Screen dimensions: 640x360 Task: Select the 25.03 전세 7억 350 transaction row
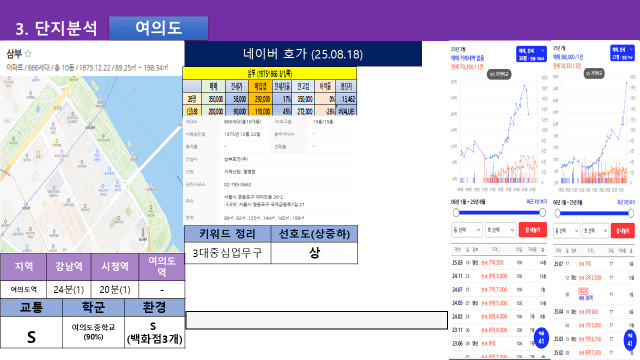499,263
